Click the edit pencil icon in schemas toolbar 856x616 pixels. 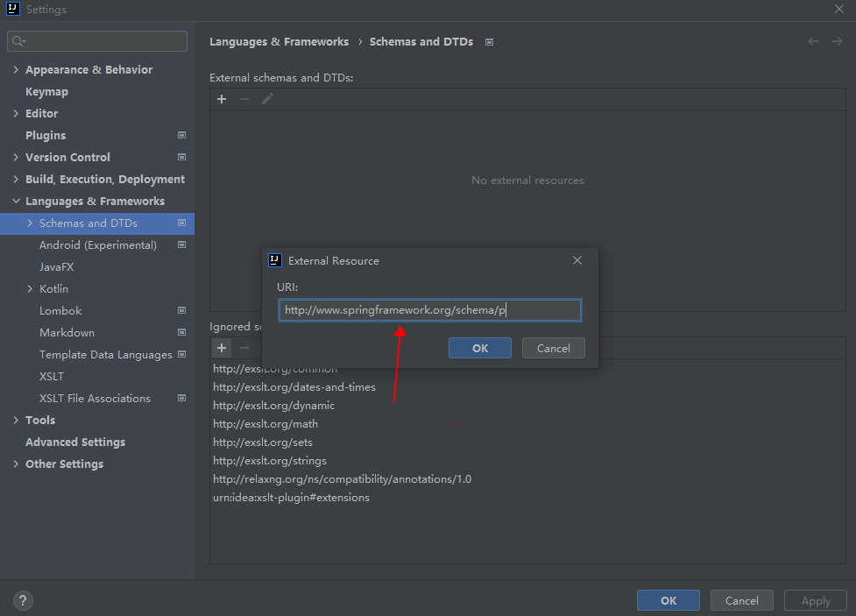(267, 99)
